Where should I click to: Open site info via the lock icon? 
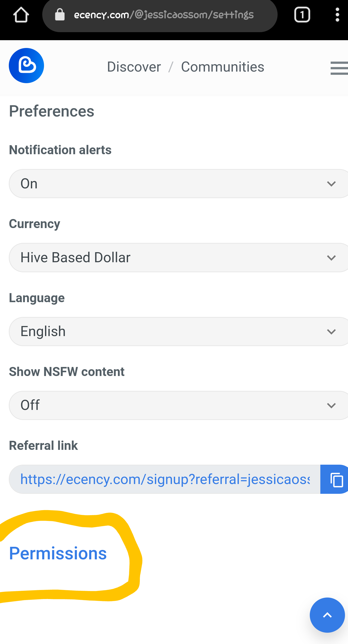click(60, 15)
